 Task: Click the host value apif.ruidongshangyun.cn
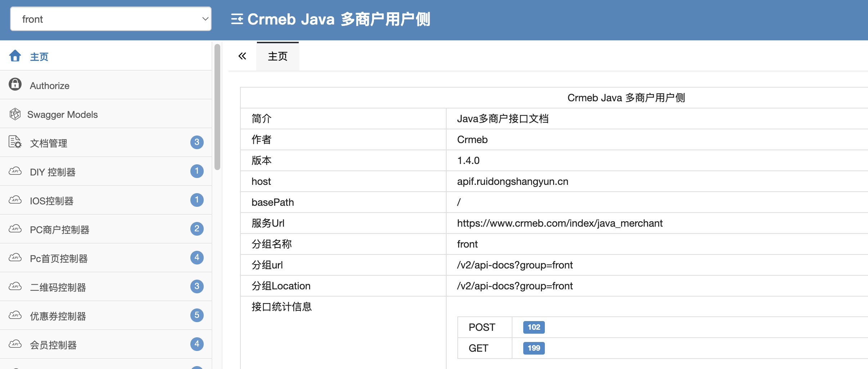point(512,181)
